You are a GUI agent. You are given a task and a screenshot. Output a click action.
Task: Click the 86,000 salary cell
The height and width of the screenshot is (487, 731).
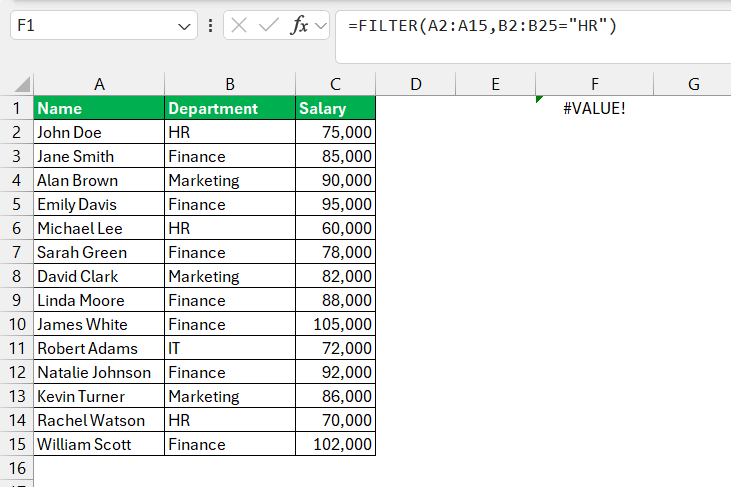click(x=335, y=396)
